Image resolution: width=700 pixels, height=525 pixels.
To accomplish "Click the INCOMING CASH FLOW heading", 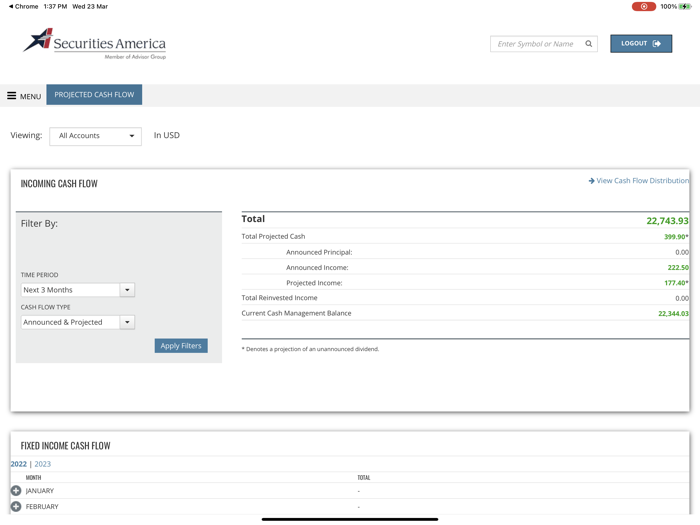I will click(x=59, y=184).
